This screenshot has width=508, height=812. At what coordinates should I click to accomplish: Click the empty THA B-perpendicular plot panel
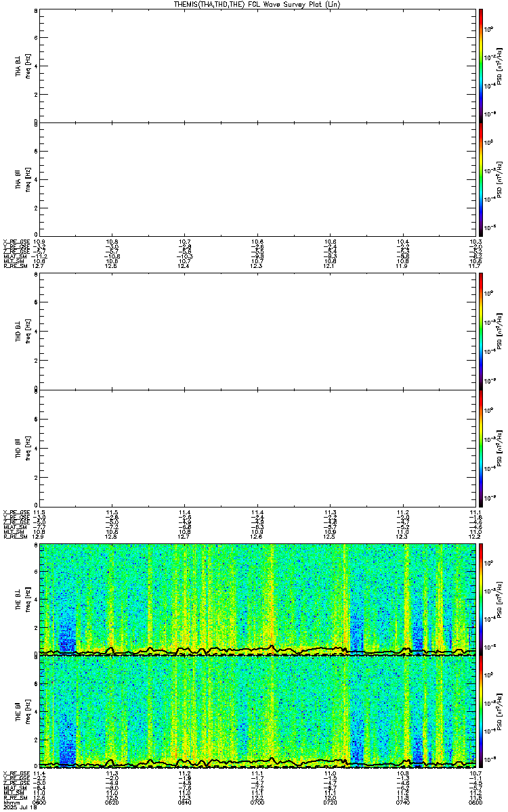click(257, 66)
